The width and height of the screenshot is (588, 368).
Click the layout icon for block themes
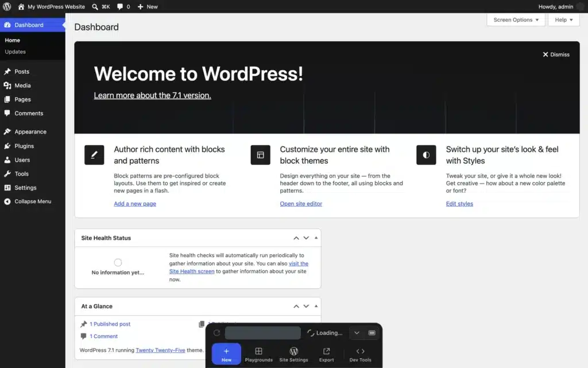pos(260,155)
